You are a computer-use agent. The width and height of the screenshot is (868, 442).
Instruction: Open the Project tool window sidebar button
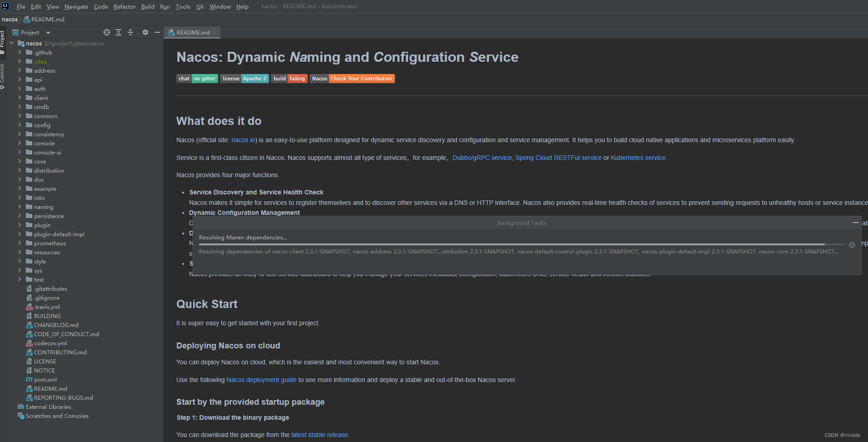coord(2,42)
